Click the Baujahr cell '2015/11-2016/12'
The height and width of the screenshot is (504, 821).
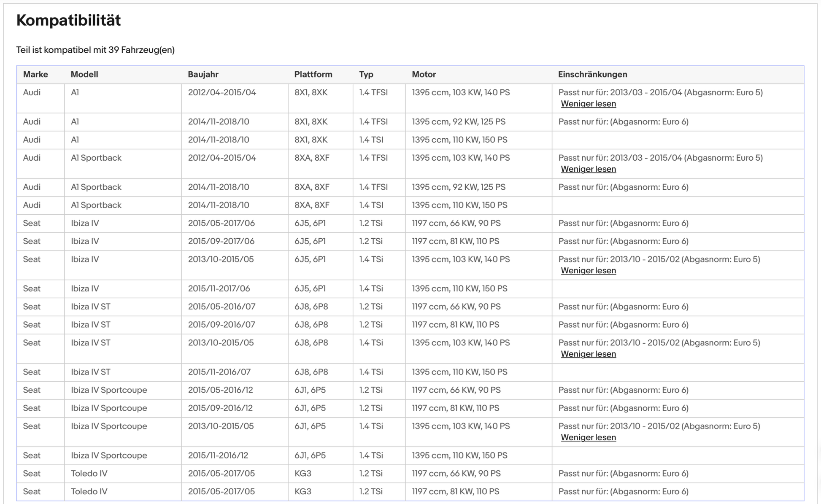coord(218,455)
